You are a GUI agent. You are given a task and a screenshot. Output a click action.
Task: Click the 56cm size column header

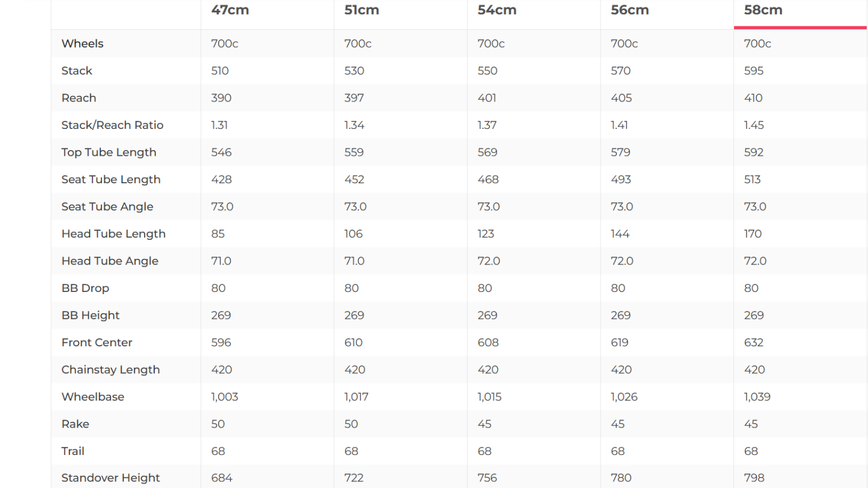[630, 10]
